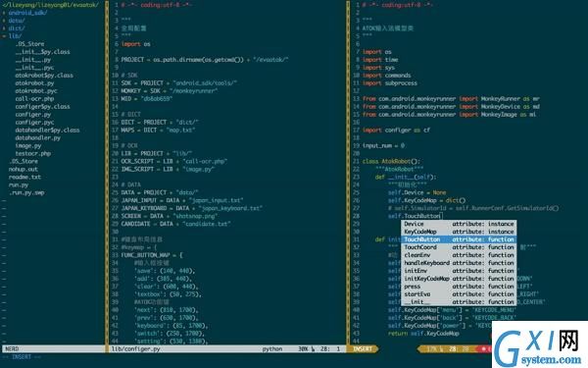Click the 17% indicator in right status line
Viewport: 588px width, 368px height.
coord(432,349)
